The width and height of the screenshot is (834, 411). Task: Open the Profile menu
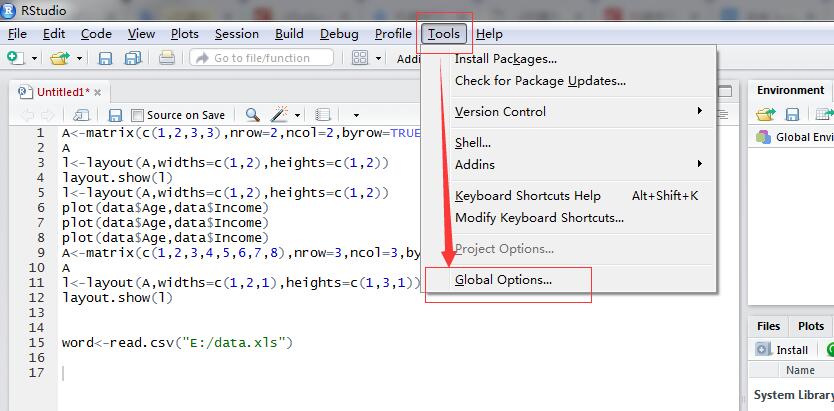(393, 34)
